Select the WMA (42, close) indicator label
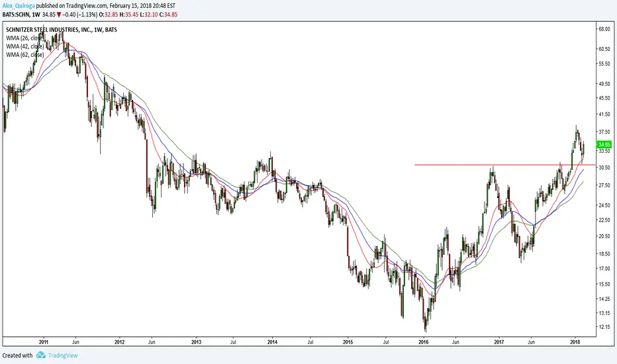Viewport: 617px width, 364px height. pos(24,46)
